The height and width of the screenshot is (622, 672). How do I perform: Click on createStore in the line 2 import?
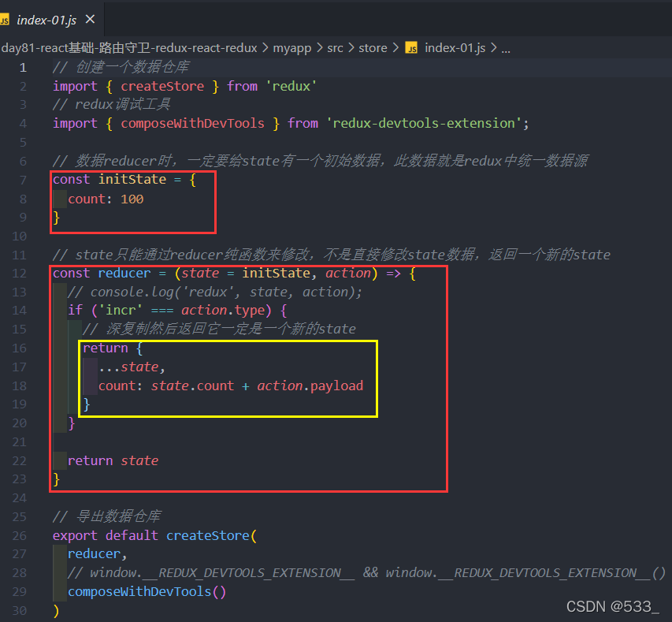(162, 86)
